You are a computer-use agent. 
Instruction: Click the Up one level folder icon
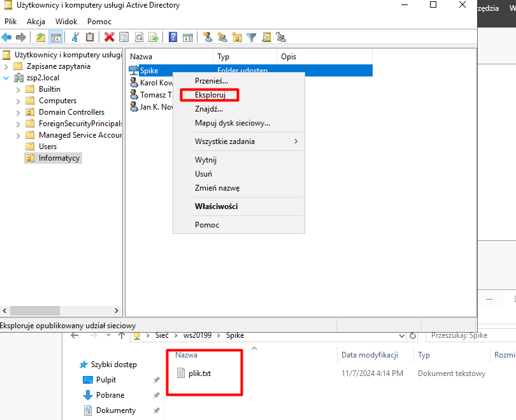coord(41,37)
